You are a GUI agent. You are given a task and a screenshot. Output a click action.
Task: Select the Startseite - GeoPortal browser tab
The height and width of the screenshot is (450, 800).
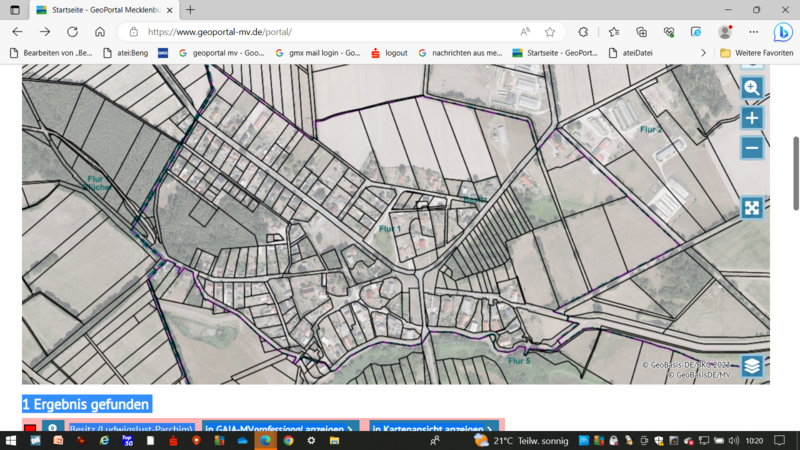[x=105, y=10]
